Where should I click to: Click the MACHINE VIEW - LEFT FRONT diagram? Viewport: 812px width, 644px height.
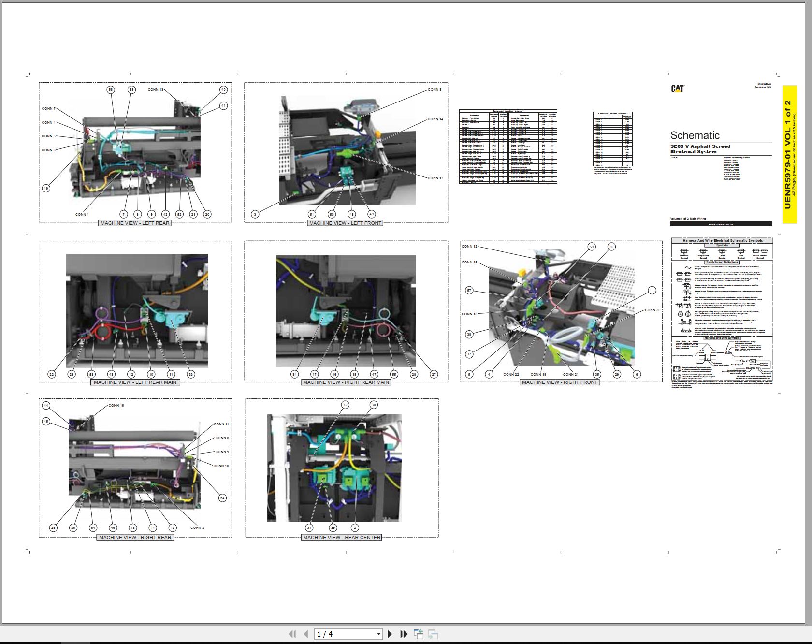coord(348,150)
